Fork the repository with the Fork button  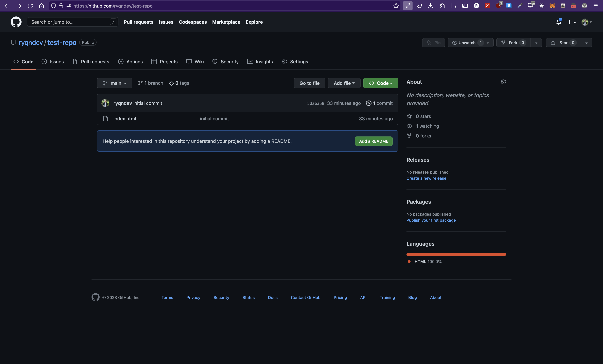click(513, 43)
